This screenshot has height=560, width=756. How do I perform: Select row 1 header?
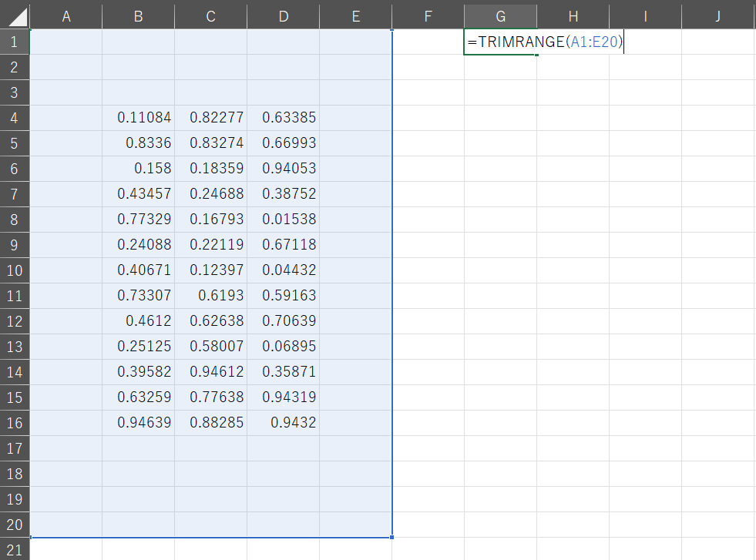tap(15, 42)
